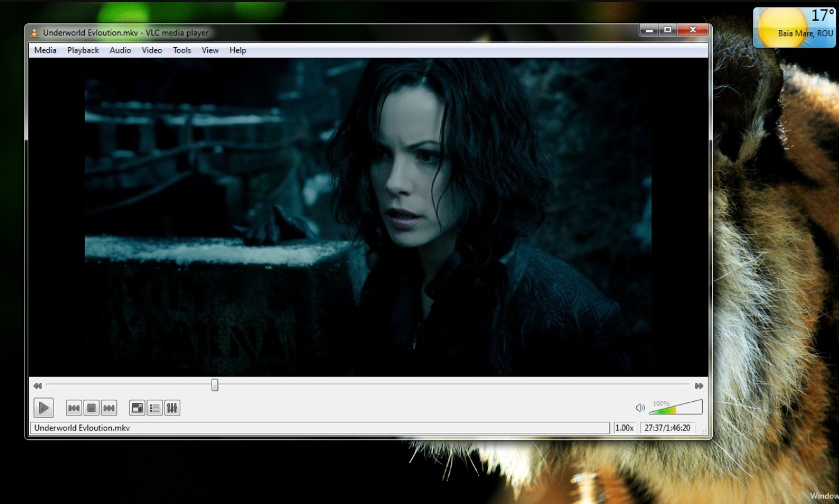This screenshot has height=504, width=839.
Task: Open the Video menu
Action: [x=151, y=50]
